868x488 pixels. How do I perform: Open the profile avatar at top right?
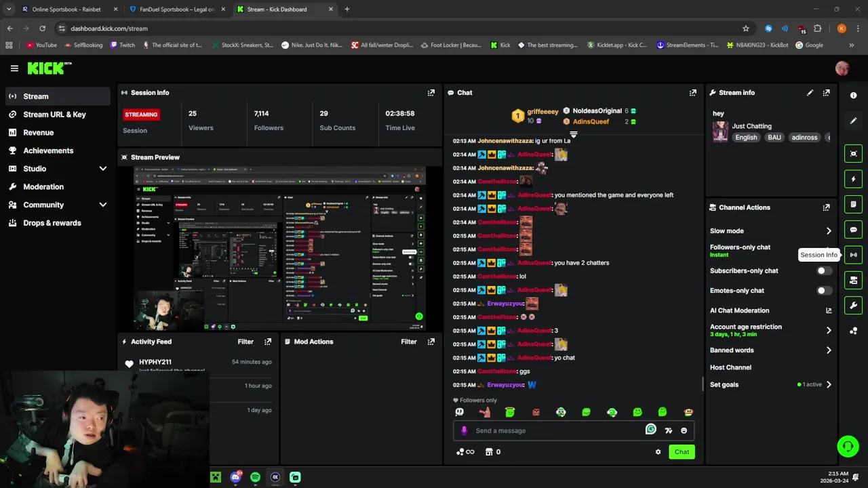(842, 68)
